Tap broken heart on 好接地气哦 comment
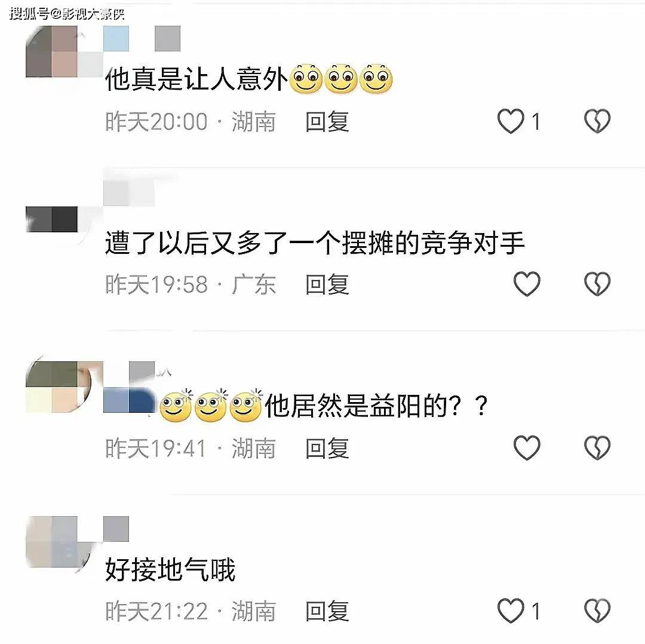This screenshot has height=644, width=645. [x=597, y=611]
